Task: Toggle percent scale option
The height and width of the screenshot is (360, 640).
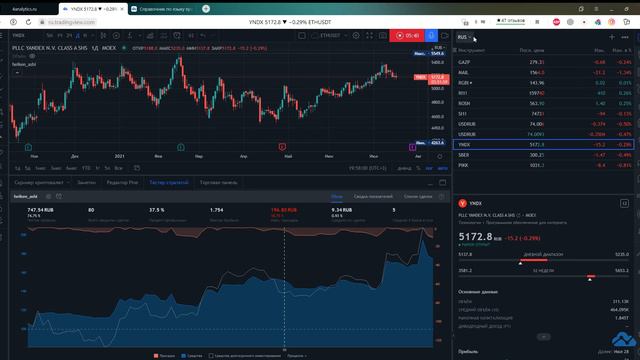Action: (418, 168)
